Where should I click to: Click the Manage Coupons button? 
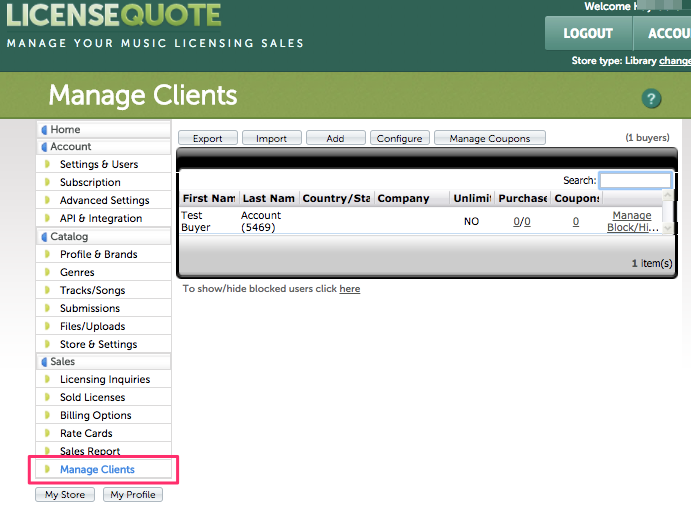tap(489, 139)
